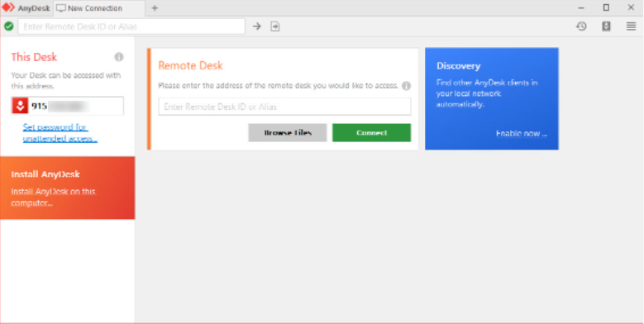This screenshot has width=644, height=324.
Task: Click the info icon in Remote Desk panel
Action: (406, 86)
